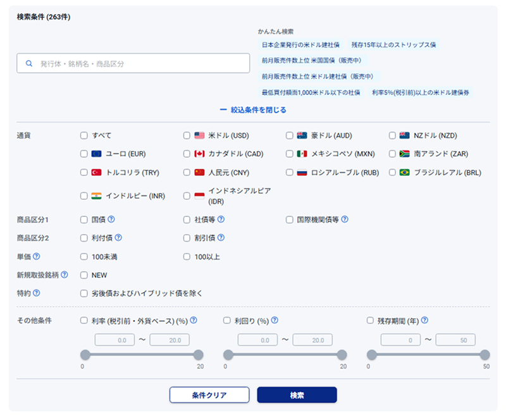This screenshot has height=420, width=506.
Task: Check the NEW checkbox for new listings
Action: [x=84, y=275]
